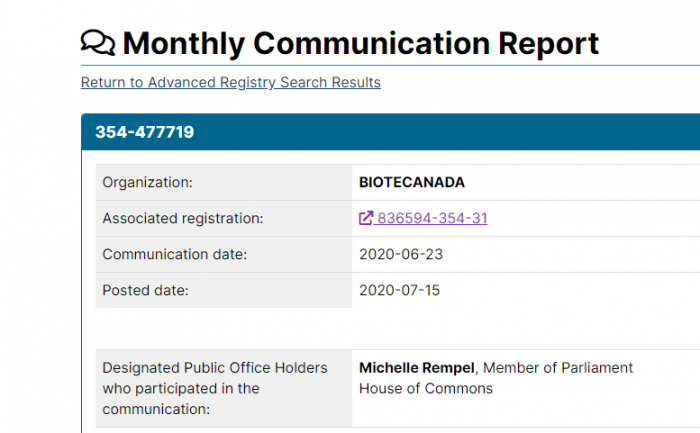Click the communication date 2020-06-23 value

coord(401,254)
